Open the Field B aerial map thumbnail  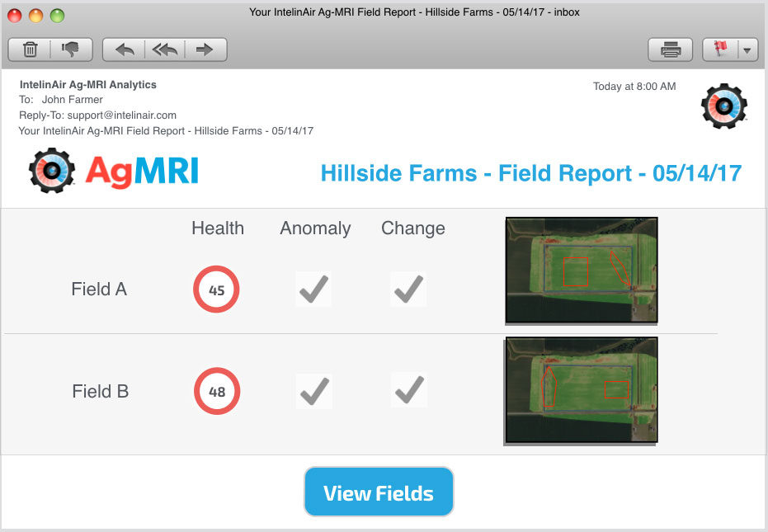(x=581, y=391)
